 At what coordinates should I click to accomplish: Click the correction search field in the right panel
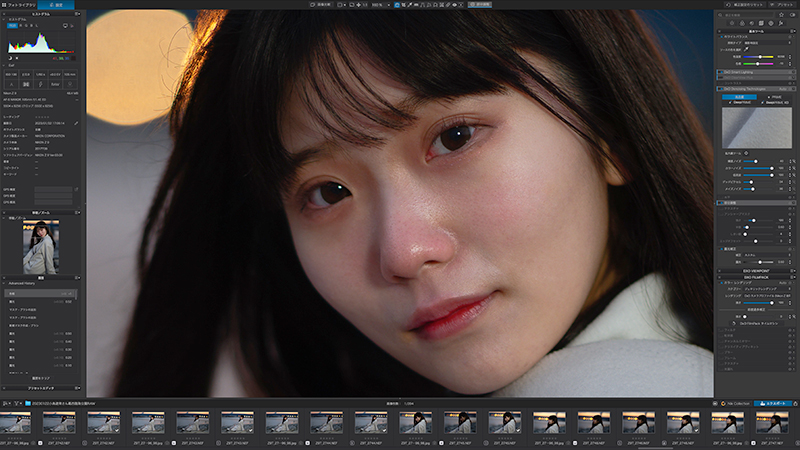click(746, 15)
